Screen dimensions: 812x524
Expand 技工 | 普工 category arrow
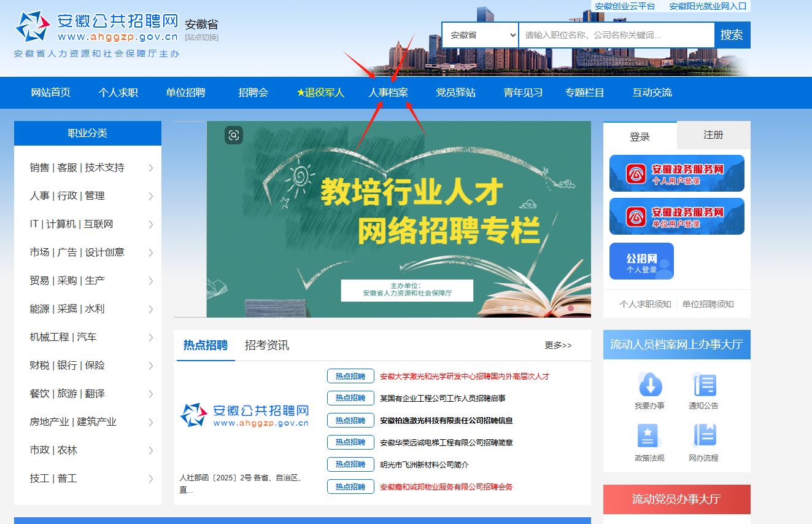tap(151, 479)
